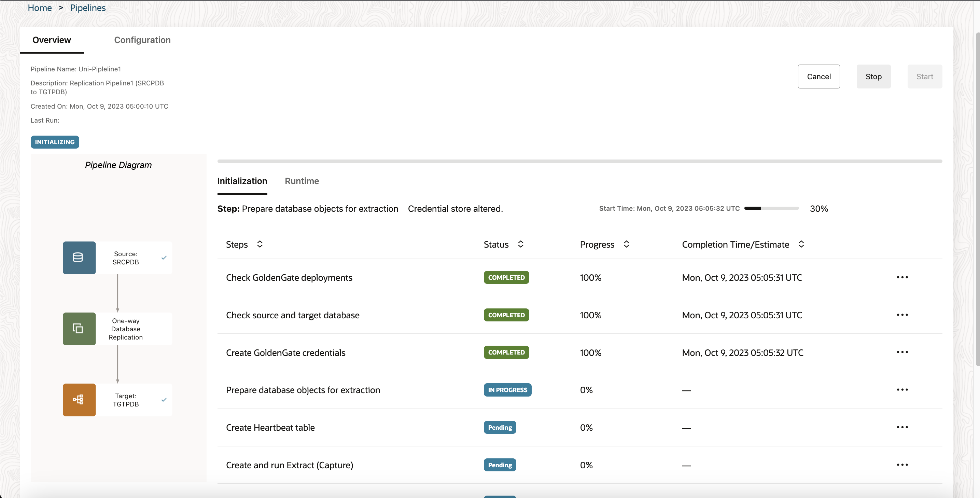
Task: Sort table by Status column
Action: click(x=520, y=244)
